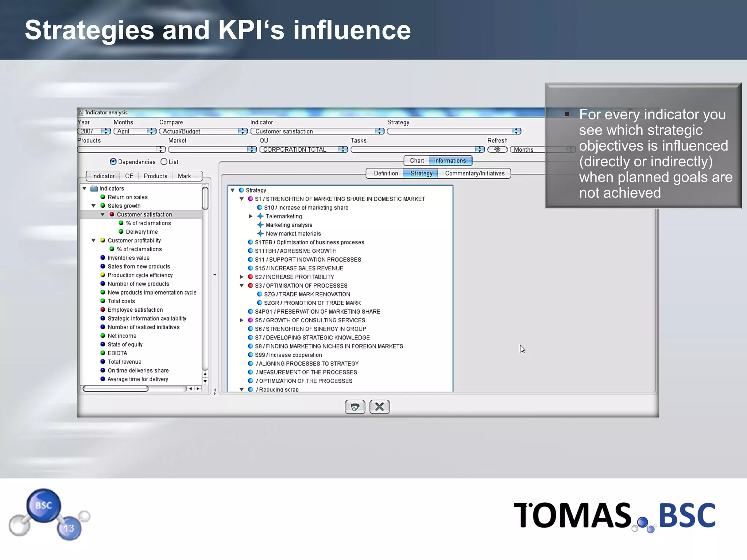Click the blue dot of the Strategy root node

241,190
